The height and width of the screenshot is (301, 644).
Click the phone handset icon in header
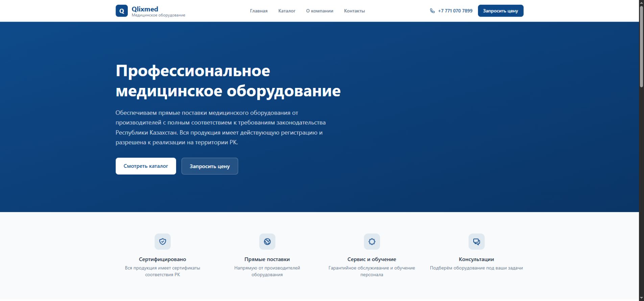point(432,11)
